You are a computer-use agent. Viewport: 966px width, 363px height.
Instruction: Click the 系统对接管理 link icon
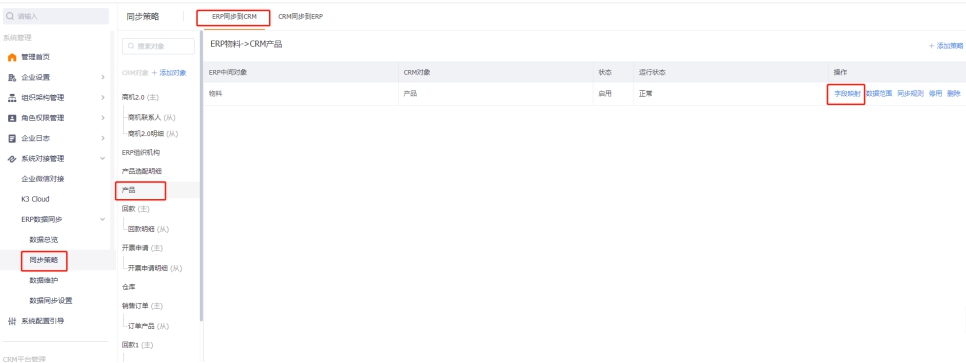(x=12, y=159)
